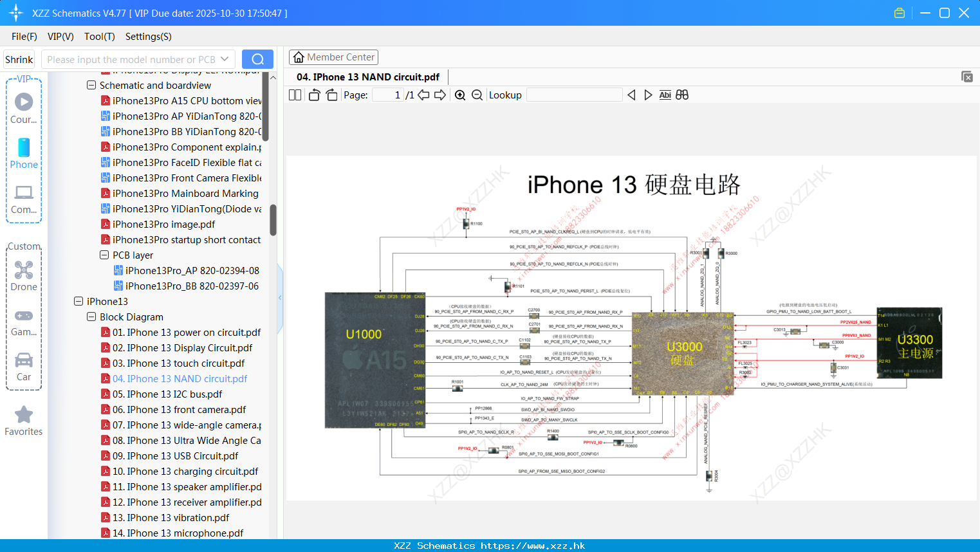Open the VIP(V) menu
This screenshot has height=552, width=980.
[60, 37]
